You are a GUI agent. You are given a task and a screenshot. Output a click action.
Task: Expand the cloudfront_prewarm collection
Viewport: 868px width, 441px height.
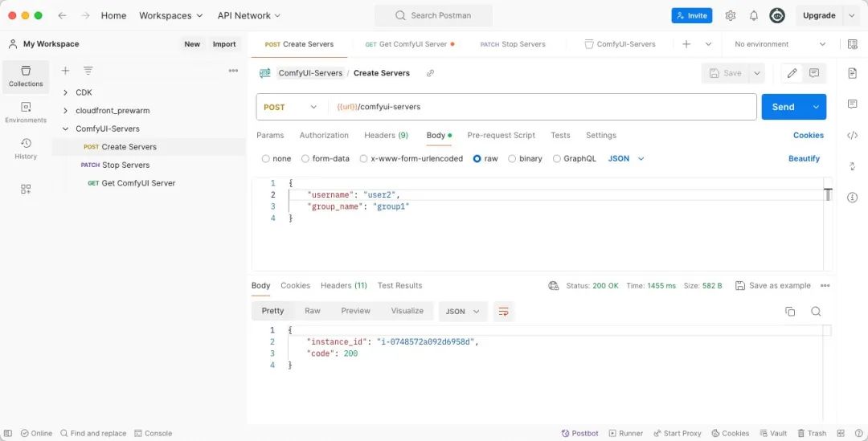click(65, 111)
